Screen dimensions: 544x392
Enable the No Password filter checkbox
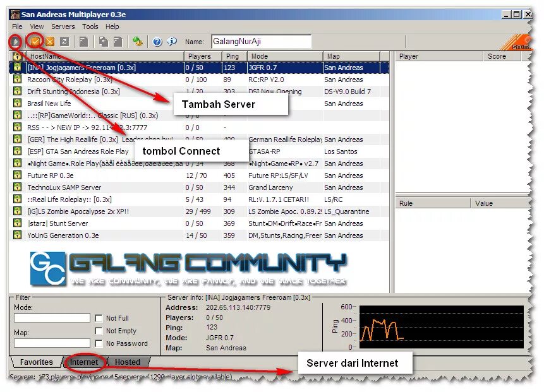(99, 343)
